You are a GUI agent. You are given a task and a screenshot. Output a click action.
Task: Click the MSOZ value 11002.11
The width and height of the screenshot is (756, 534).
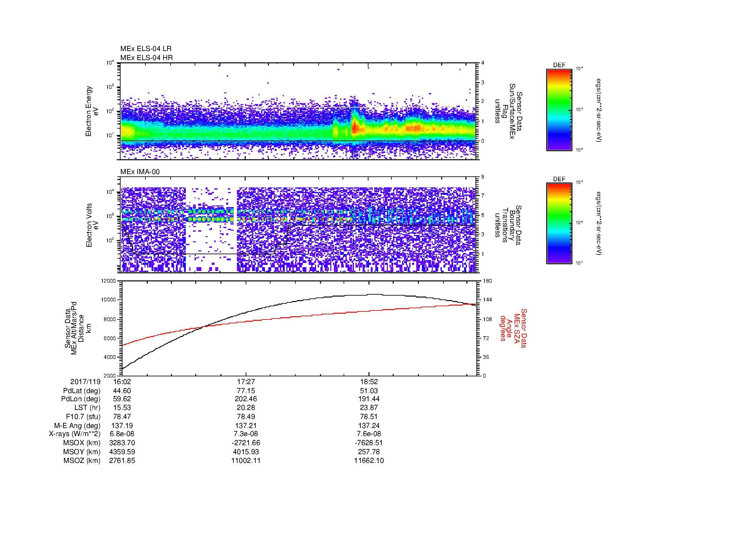click(246, 461)
